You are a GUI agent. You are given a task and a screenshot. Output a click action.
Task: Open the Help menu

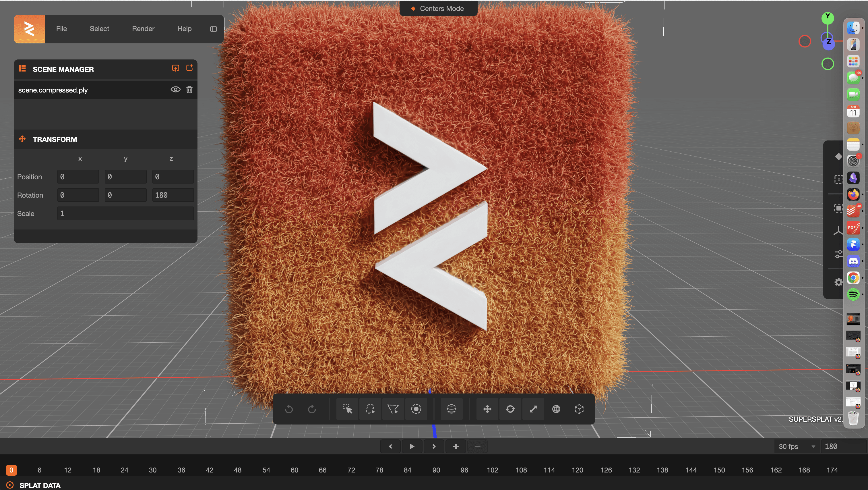point(184,29)
